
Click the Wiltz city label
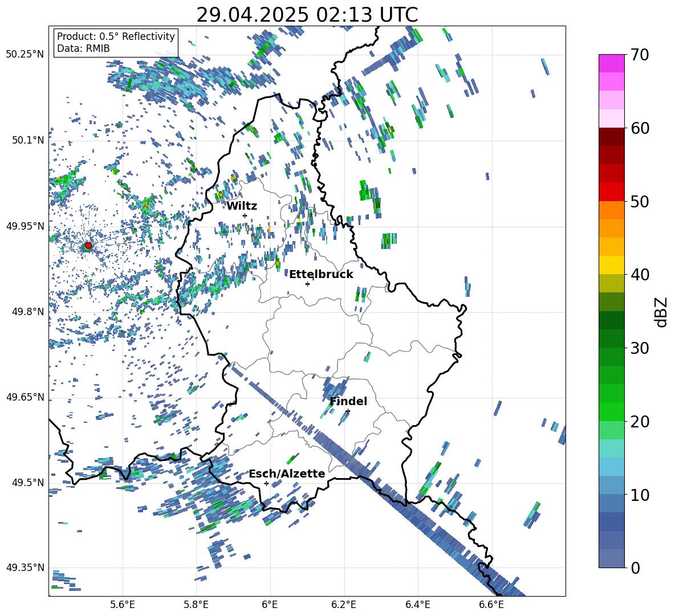[242, 206]
